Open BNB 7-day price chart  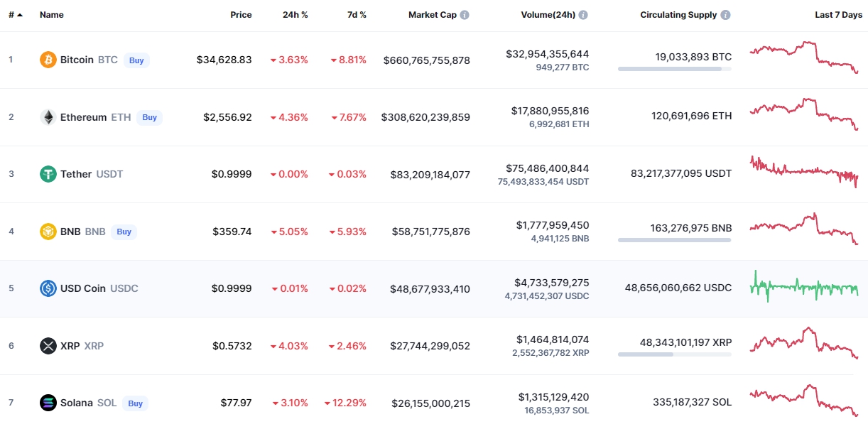click(804, 229)
